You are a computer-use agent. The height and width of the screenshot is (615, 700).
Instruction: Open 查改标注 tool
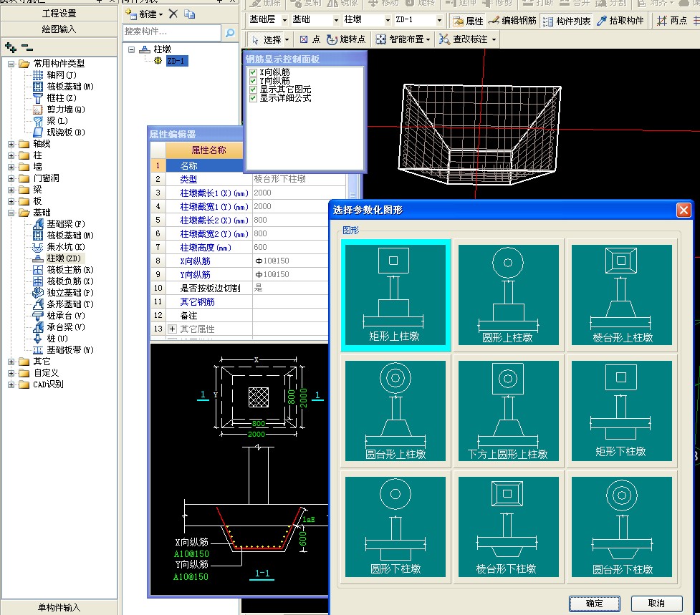467,39
